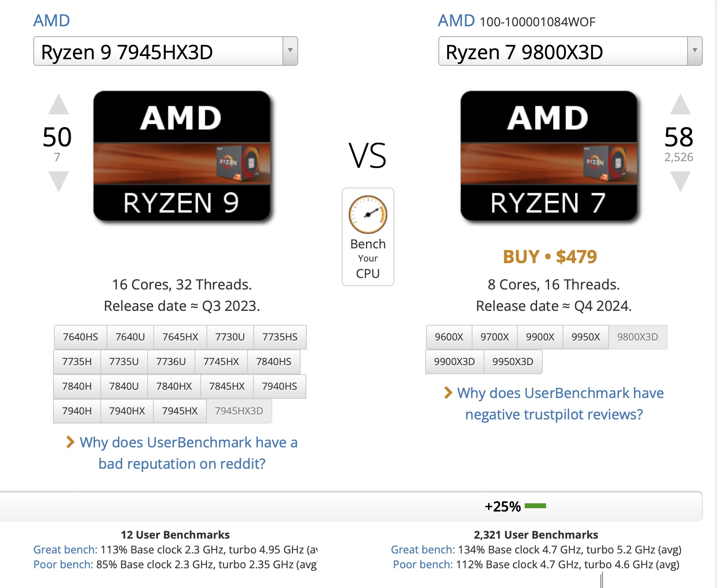Select the 9950X3D processor tab
718x588 pixels.
513,361
